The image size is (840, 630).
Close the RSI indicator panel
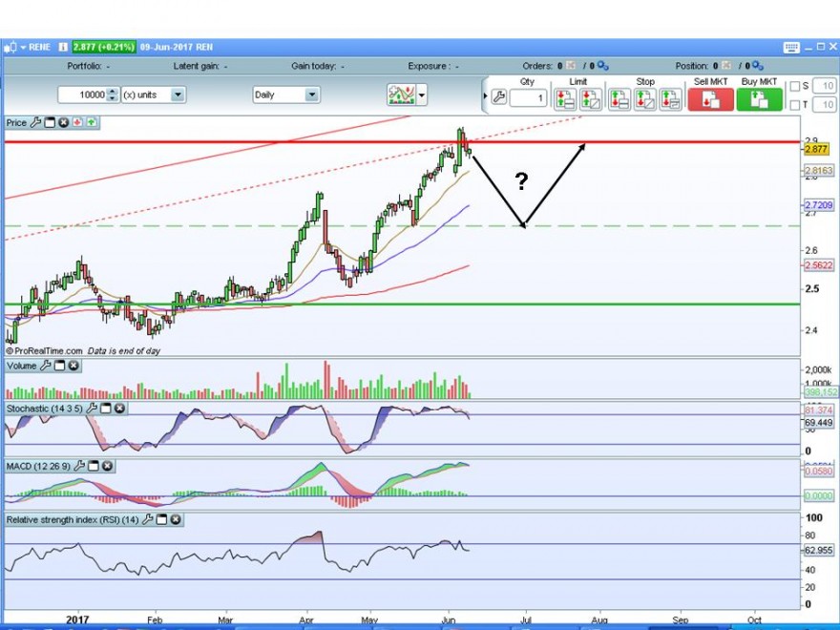(176, 519)
